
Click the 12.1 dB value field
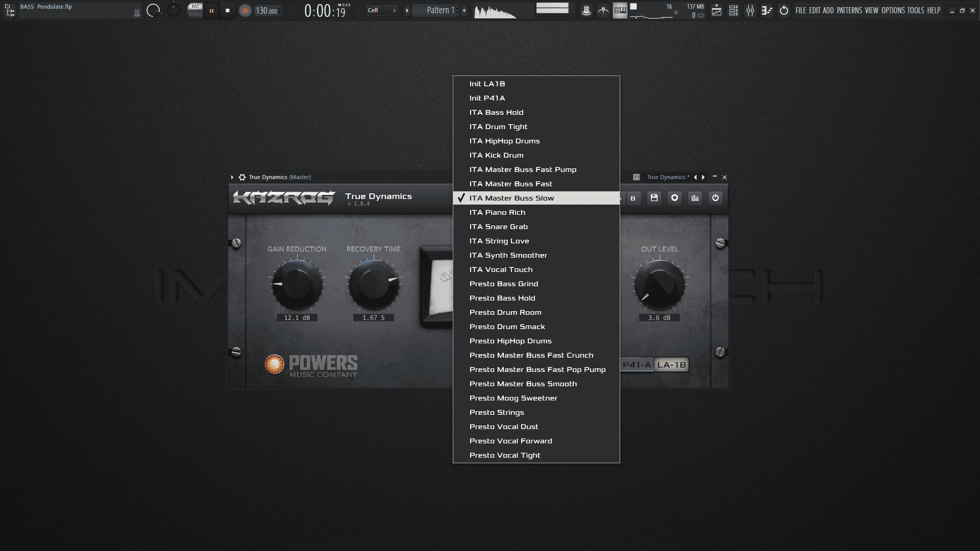[x=297, y=317]
